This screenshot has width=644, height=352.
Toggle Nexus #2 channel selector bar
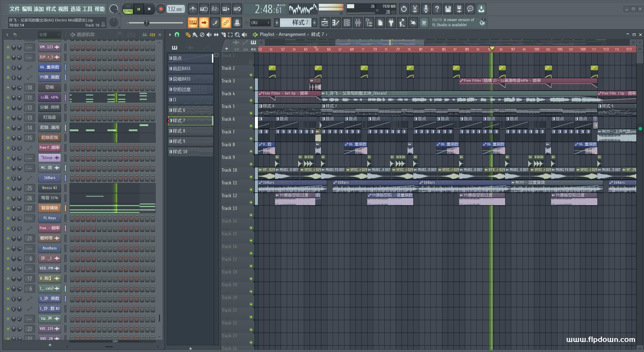pos(65,188)
